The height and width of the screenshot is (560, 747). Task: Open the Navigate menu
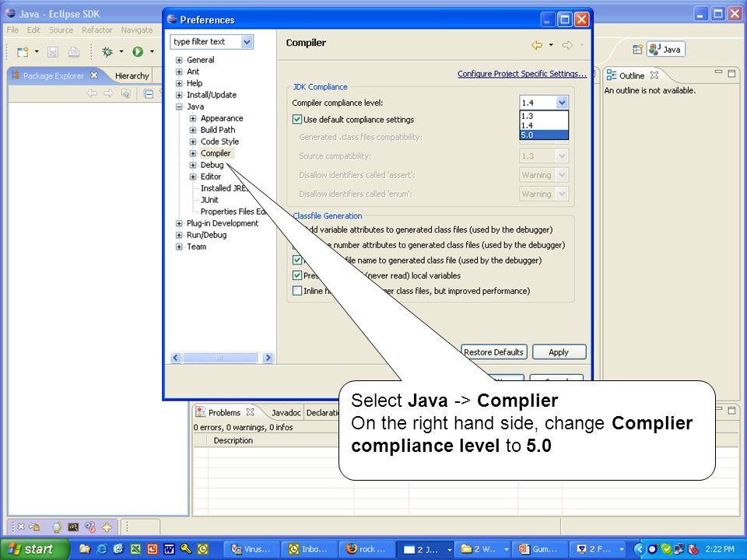pos(137,30)
